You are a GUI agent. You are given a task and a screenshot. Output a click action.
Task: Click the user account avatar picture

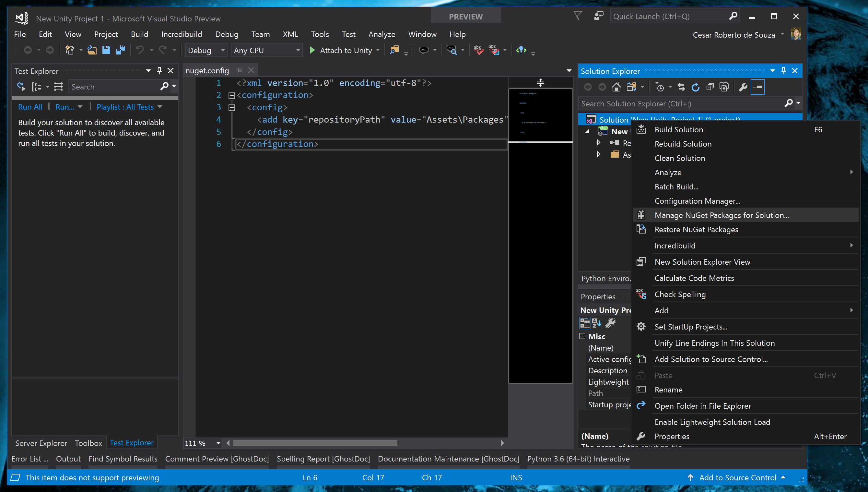click(796, 34)
